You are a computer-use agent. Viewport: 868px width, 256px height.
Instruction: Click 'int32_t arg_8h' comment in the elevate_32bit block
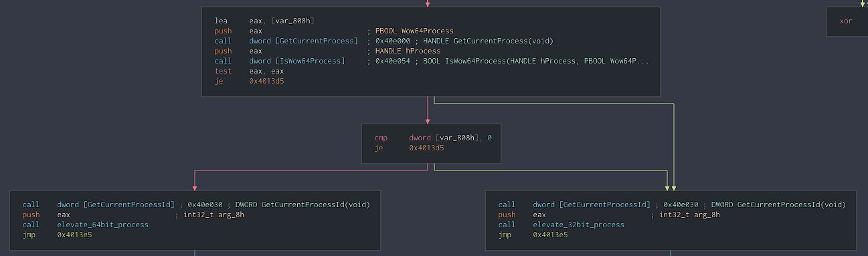tap(690, 215)
